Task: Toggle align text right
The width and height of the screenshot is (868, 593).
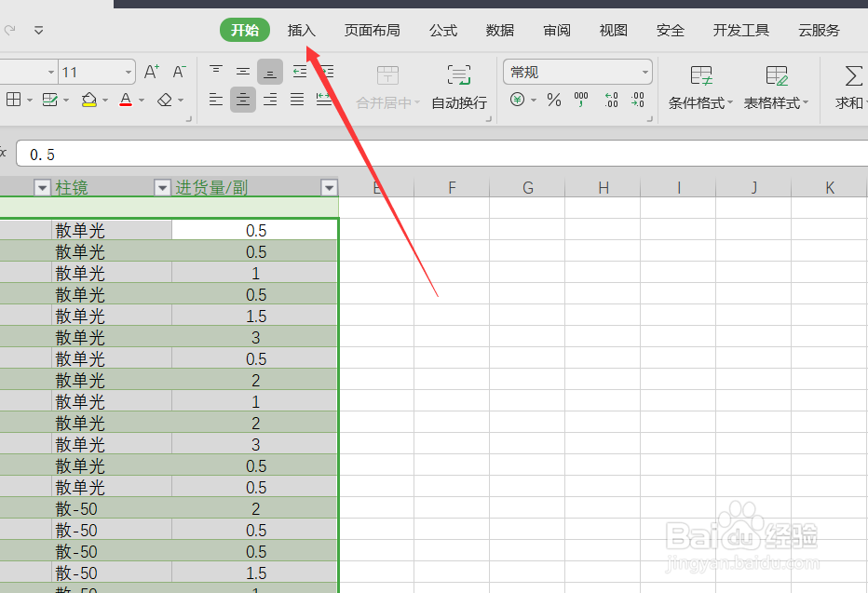Action: click(270, 100)
